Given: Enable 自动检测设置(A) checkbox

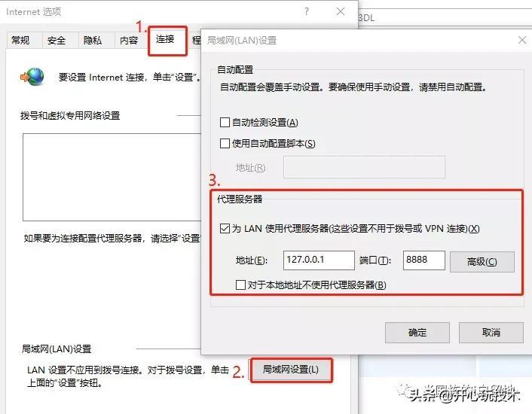Looking at the screenshot, I should (x=225, y=122).
